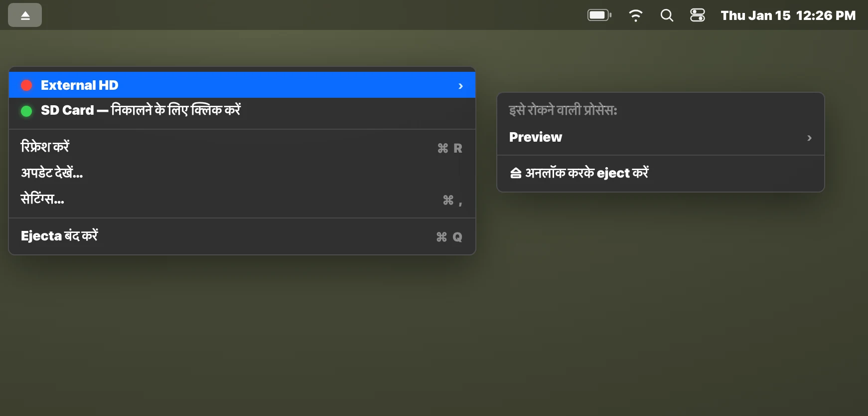Viewport: 868px width, 416px height.
Task: Click the ⌘ R shortcut label
Action: 450,148
